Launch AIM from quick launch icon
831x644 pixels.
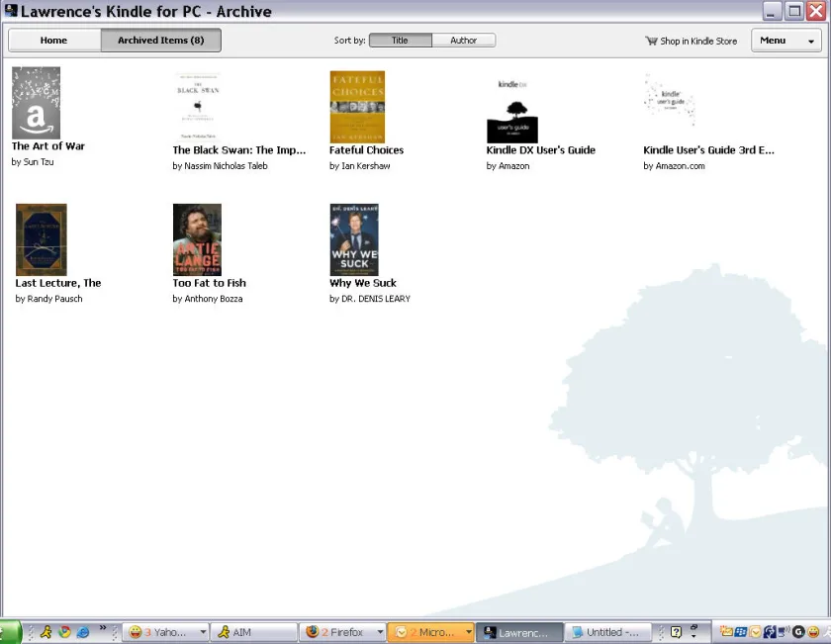coord(46,632)
